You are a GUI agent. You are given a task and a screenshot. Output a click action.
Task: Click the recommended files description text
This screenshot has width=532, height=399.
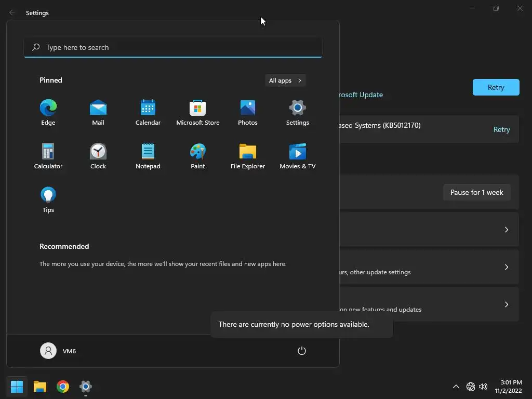coord(163,263)
